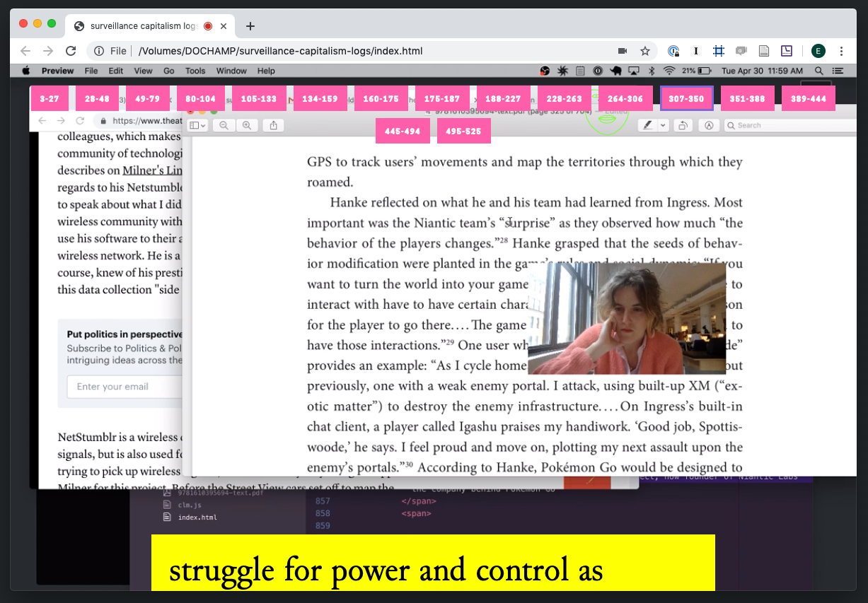868x603 pixels.
Task: Open the Chrome profile avatar E
Action: 818,51
